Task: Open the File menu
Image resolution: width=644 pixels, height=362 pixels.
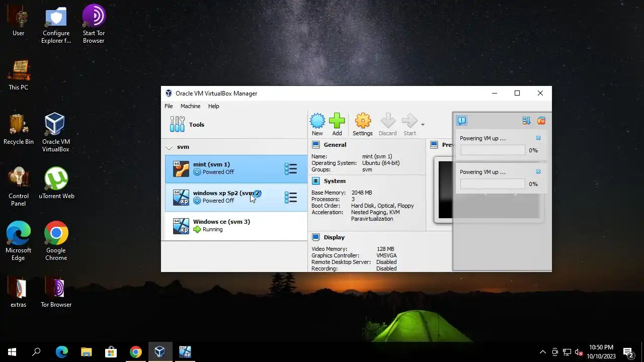Action: [169, 106]
